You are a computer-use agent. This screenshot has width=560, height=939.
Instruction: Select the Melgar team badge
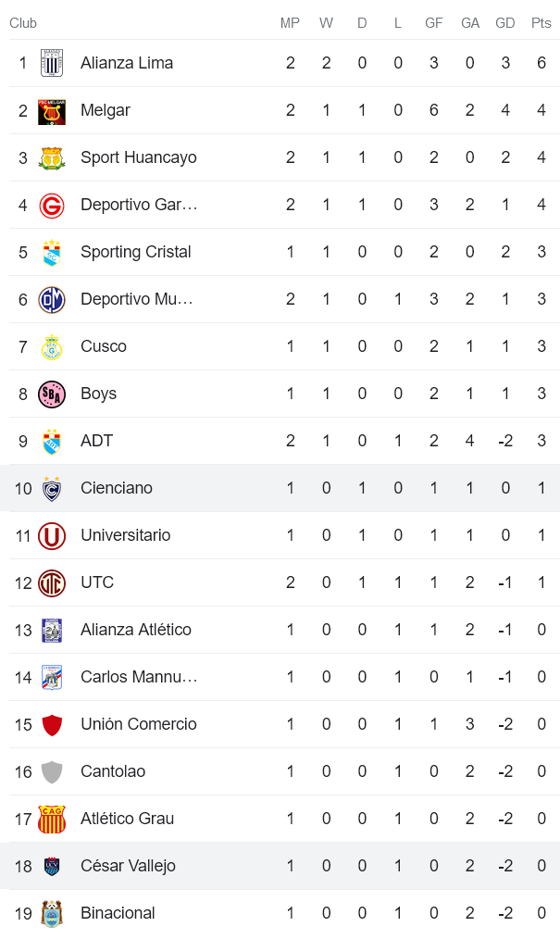click(51, 109)
